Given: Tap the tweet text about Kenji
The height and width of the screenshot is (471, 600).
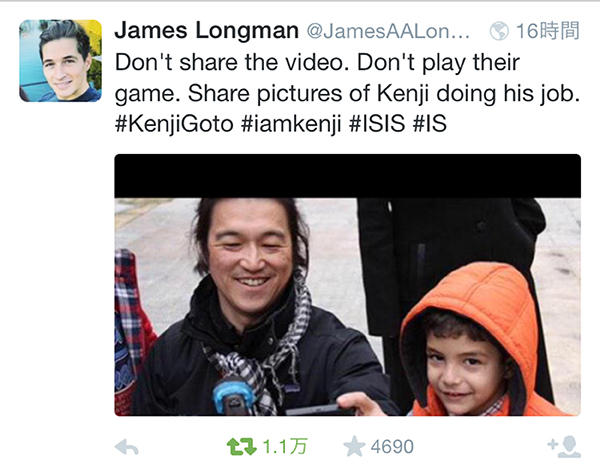Looking at the screenshot, I should (x=347, y=93).
